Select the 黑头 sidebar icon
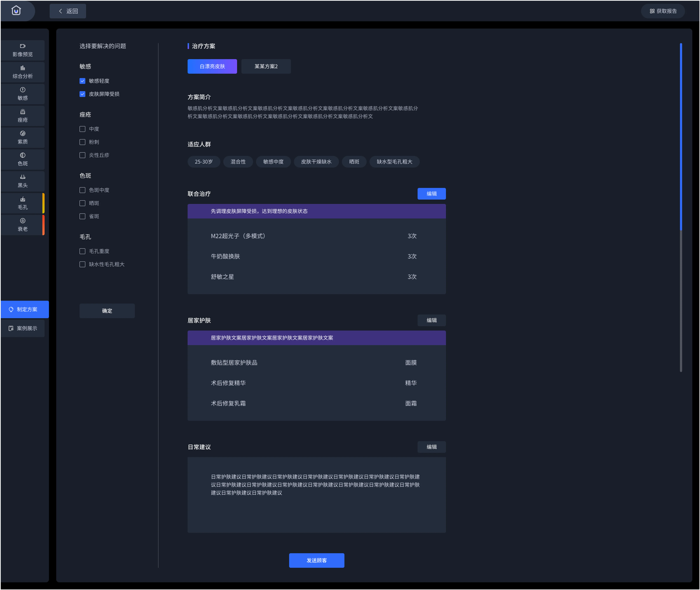The width and height of the screenshot is (700, 590). point(22,181)
